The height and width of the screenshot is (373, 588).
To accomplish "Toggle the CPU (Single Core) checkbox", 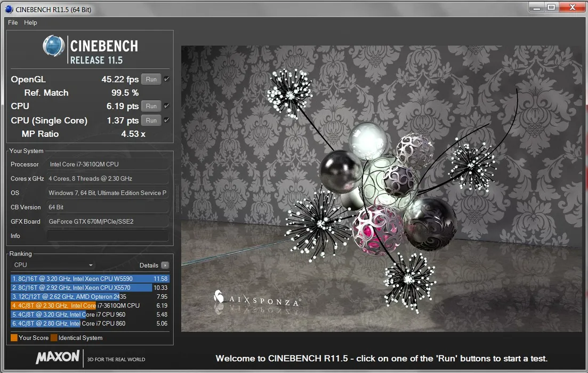I will [167, 120].
